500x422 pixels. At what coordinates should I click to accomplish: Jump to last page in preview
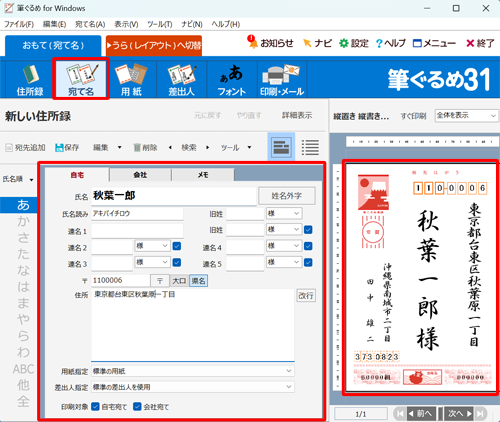[480, 414]
